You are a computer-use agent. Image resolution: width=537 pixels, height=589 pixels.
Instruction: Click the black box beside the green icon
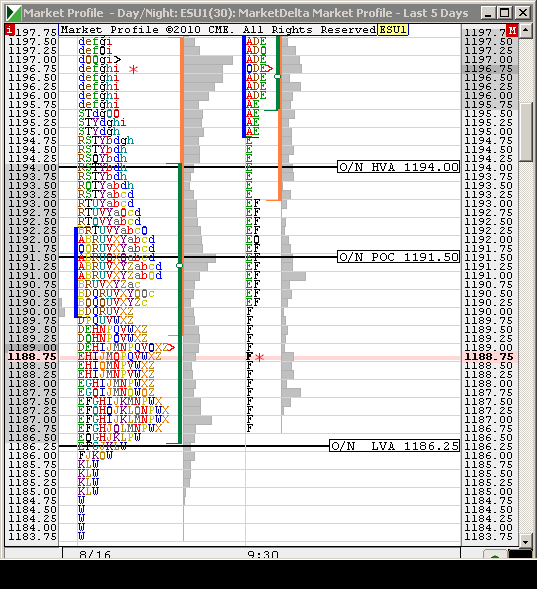(x=520, y=555)
